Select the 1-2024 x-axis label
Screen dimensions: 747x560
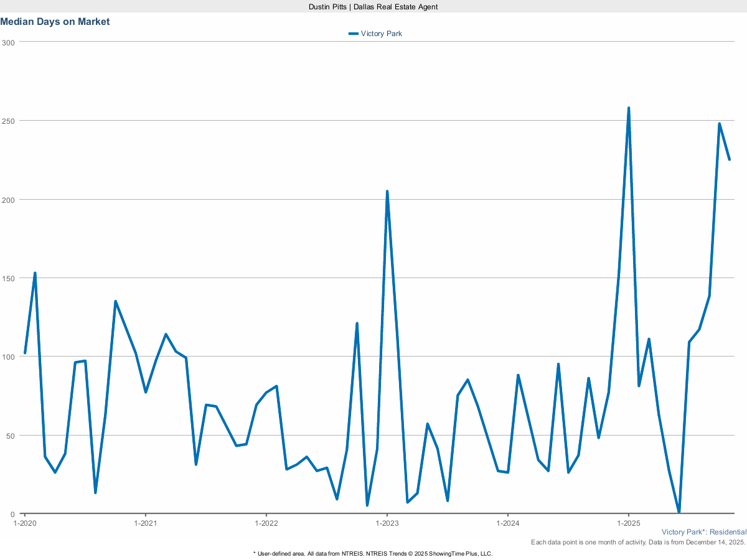tap(508, 523)
